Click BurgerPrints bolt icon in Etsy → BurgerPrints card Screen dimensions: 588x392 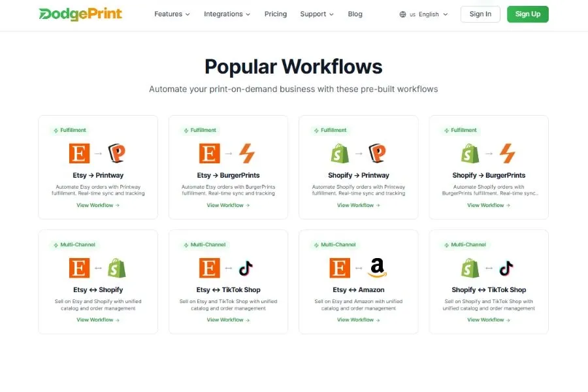click(247, 153)
